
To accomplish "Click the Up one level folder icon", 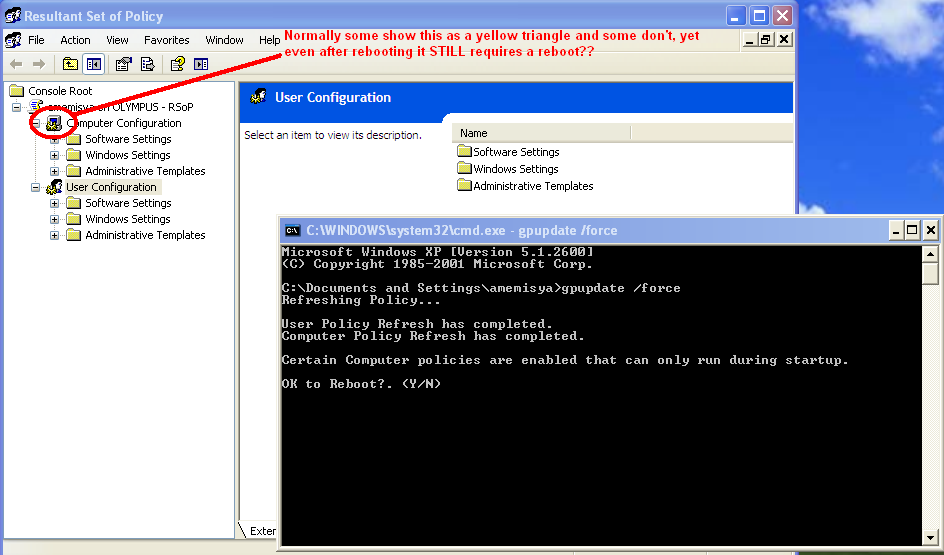I will click(70, 64).
